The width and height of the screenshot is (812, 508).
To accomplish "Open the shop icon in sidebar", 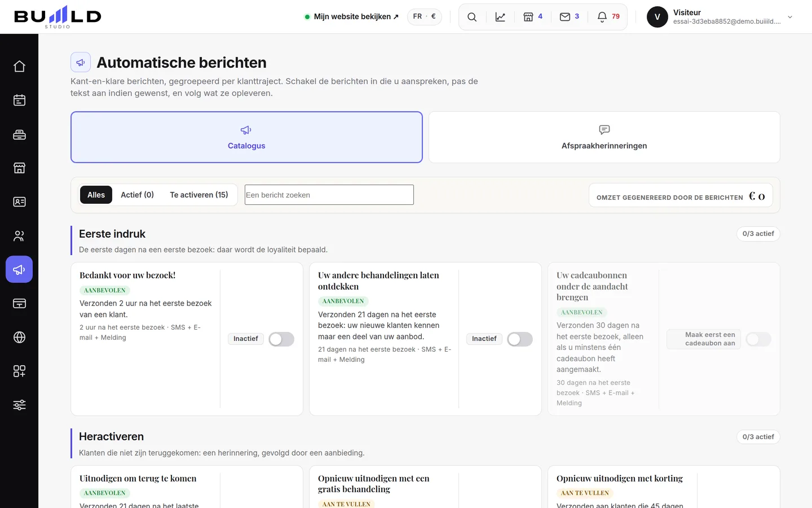I will click(x=19, y=168).
